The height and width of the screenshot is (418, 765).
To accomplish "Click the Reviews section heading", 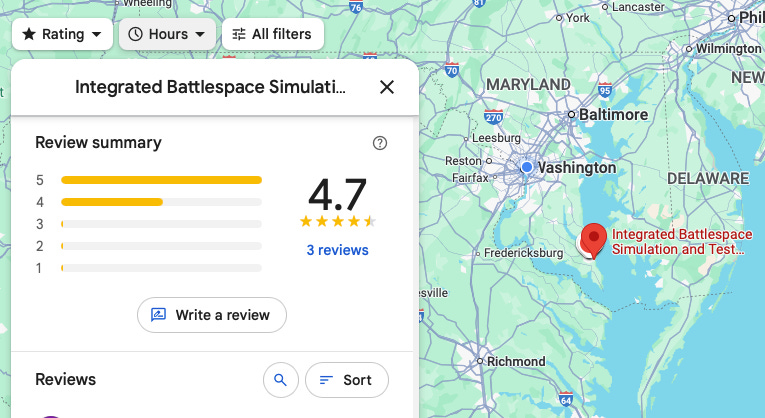I will (65, 379).
